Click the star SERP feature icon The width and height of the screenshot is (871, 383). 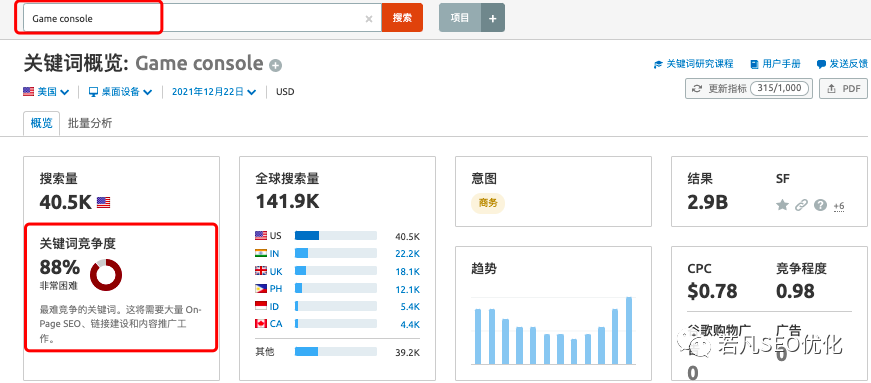(782, 205)
